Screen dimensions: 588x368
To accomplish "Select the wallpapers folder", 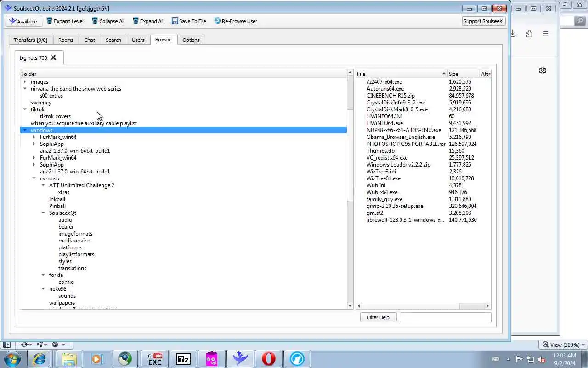I will coord(62,303).
